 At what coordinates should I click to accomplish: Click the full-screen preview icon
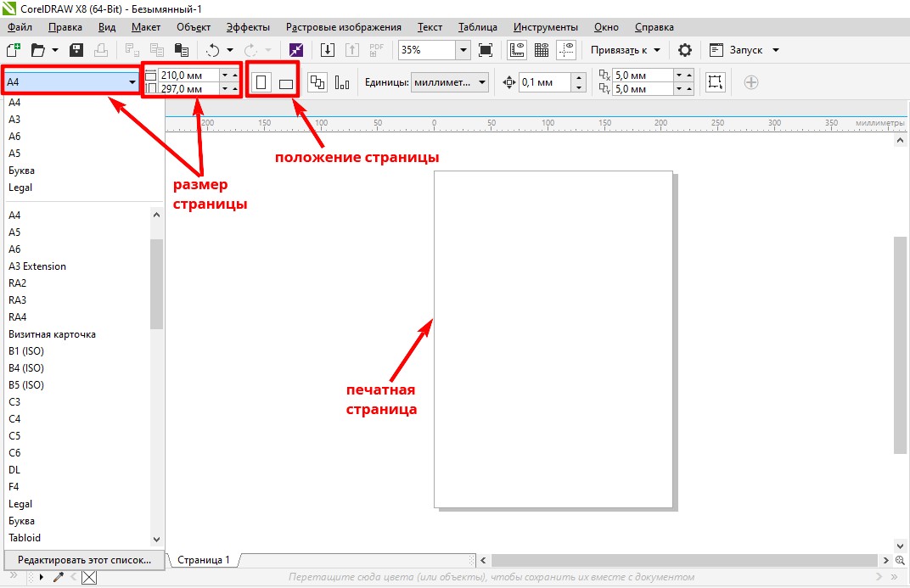click(x=486, y=50)
